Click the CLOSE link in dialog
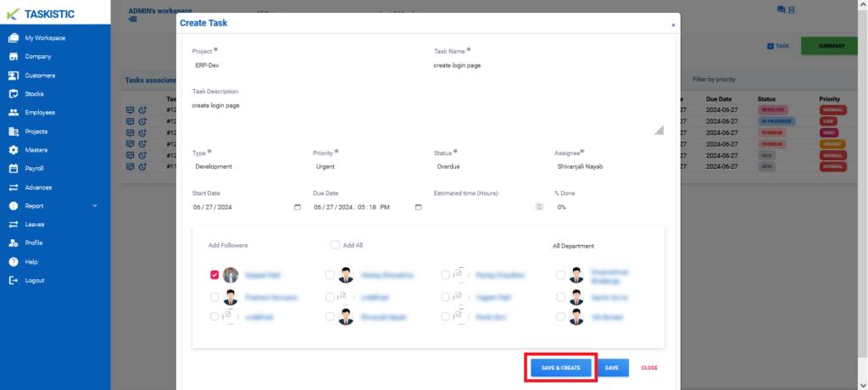 click(649, 368)
